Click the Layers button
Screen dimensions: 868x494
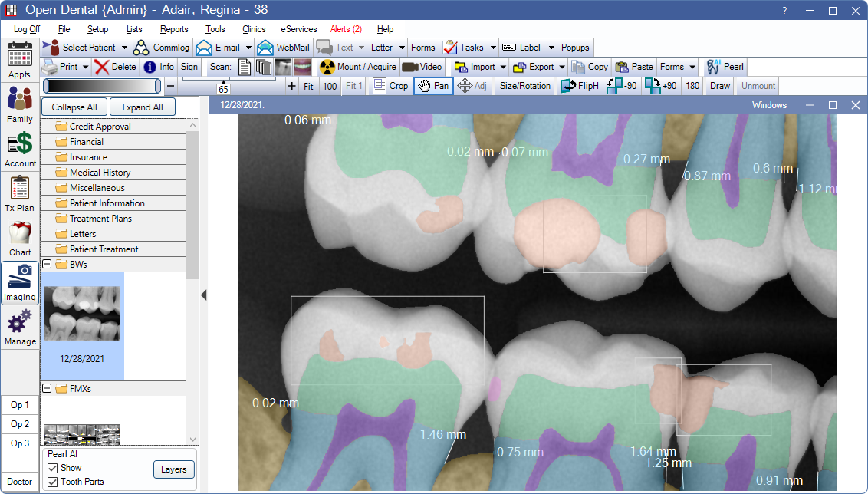173,469
